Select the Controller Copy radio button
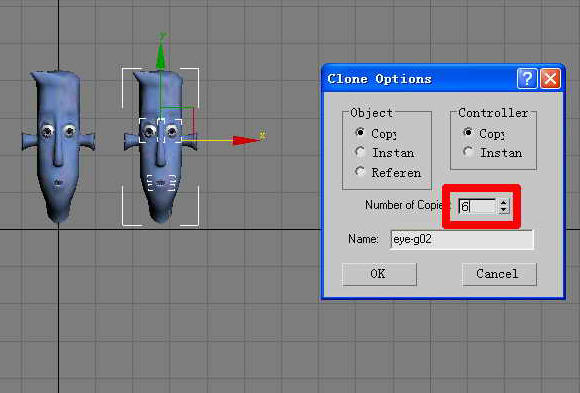 click(x=468, y=132)
